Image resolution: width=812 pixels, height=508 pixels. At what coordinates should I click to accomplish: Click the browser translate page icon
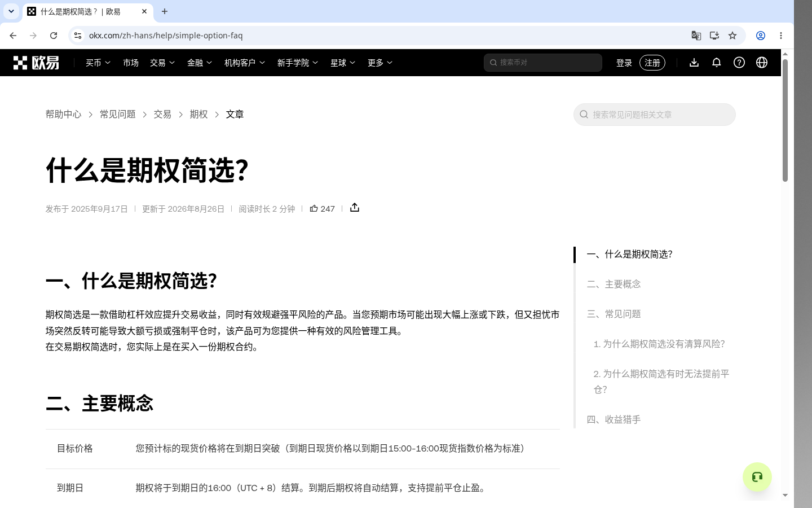point(696,36)
